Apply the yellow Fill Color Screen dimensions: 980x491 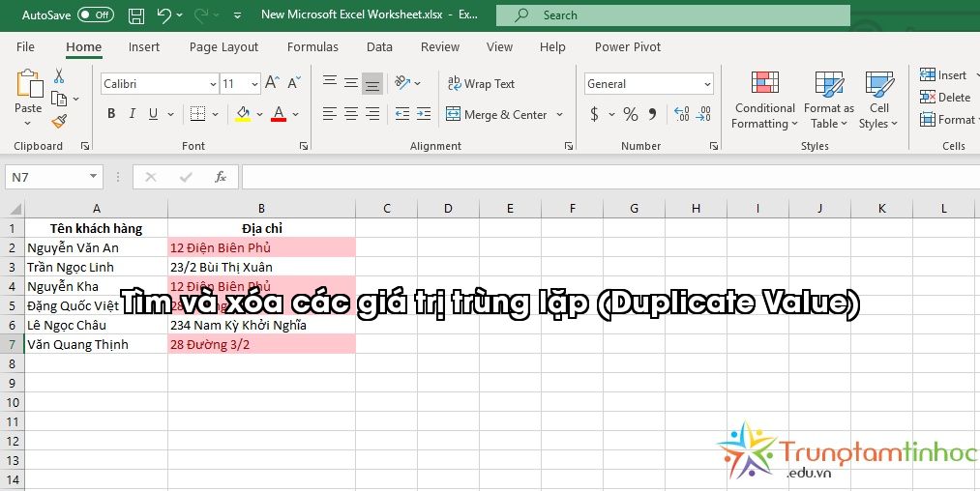point(243,114)
